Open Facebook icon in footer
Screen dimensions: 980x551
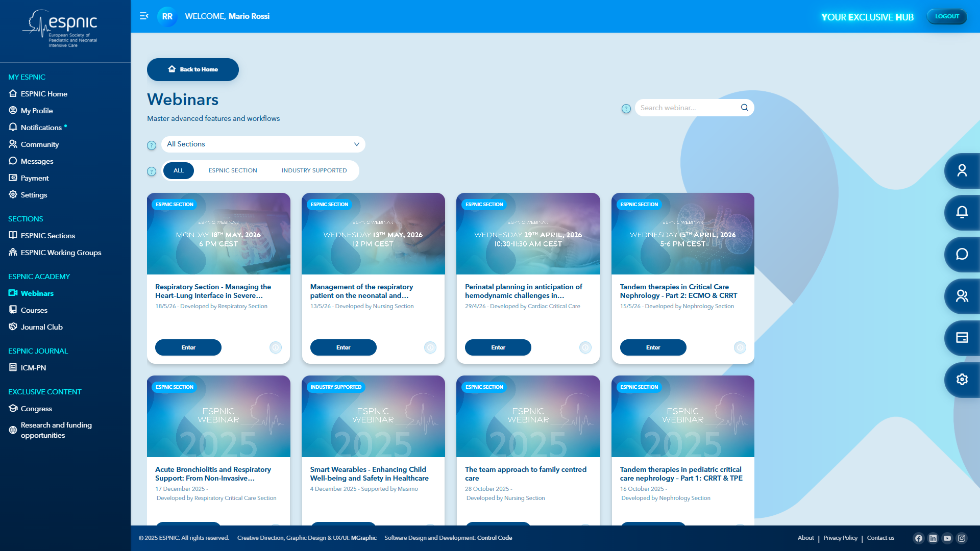click(x=919, y=538)
